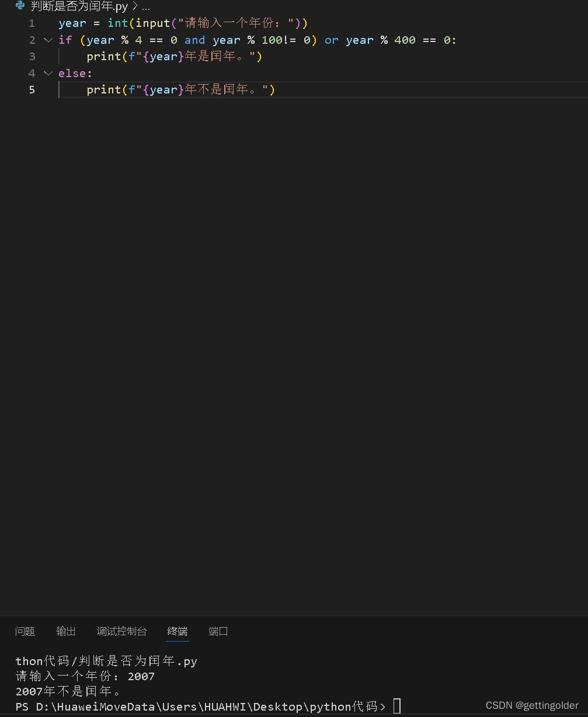Collapse the else block using line 4 chevron
588x717 pixels.
click(47, 73)
